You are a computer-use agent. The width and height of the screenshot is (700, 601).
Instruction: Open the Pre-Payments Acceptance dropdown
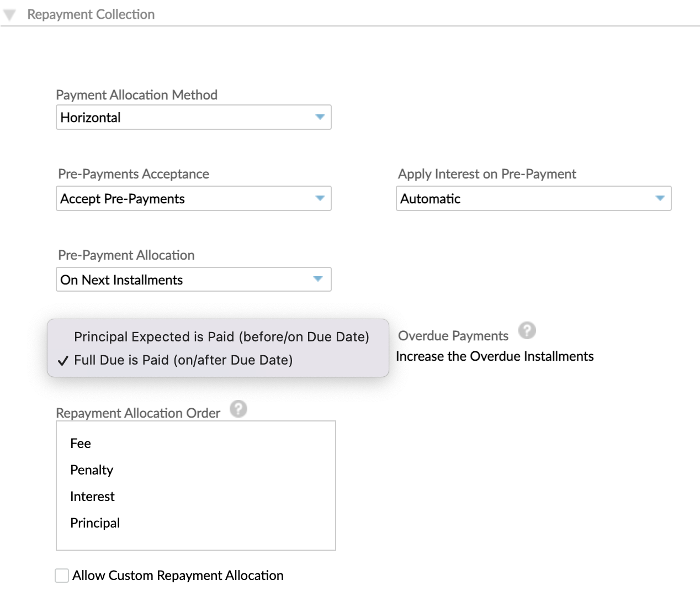(x=193, y=198)
